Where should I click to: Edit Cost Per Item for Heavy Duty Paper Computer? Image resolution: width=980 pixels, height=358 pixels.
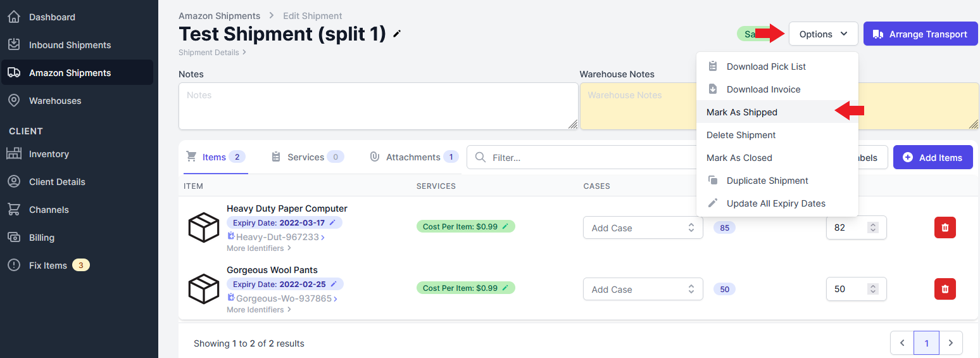(x=505, y=226)
